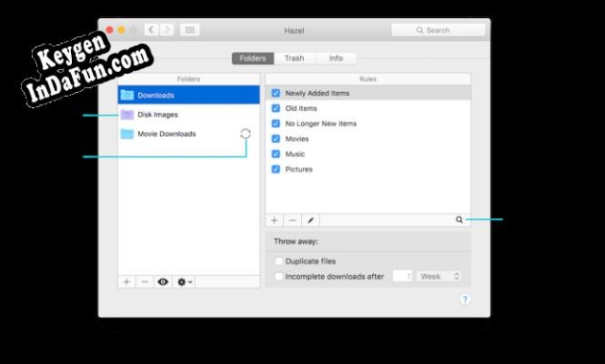This screenshot has height=364, width=605.
Task: Switch to the Trash tab
Action: [x=294, y=58]
